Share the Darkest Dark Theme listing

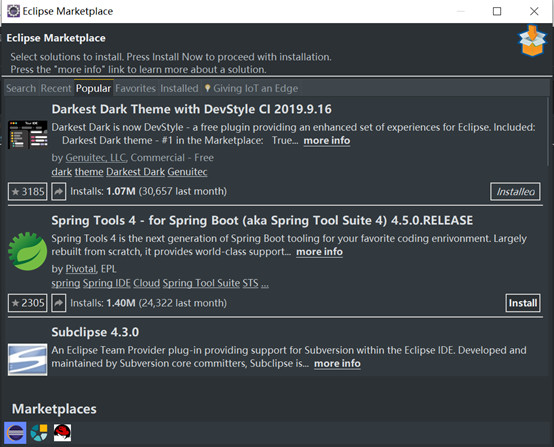tap(59, 192)
